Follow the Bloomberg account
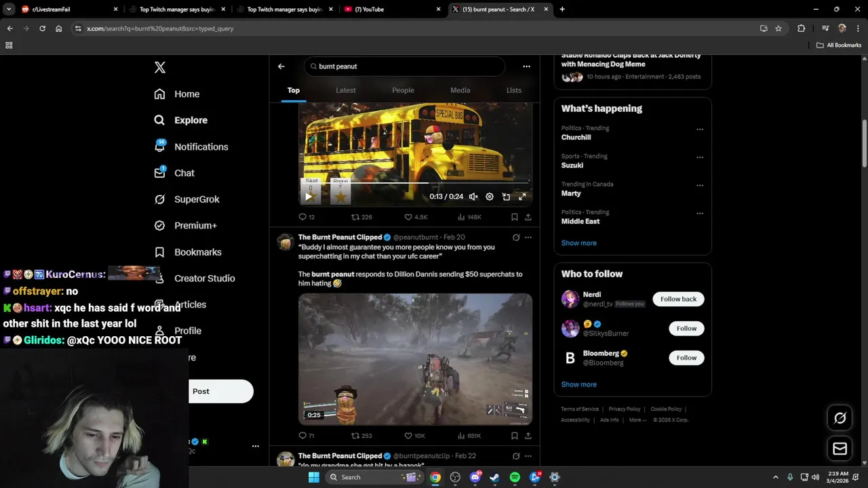The image size is (868, 488). click(686, 358)
